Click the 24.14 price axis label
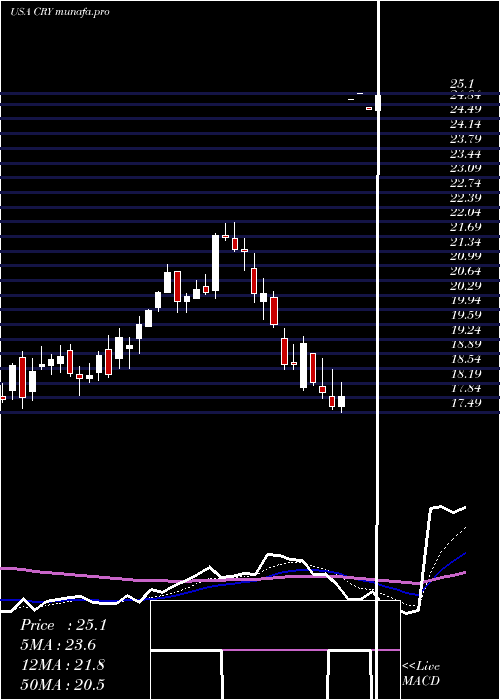 [x=466, y=124]
